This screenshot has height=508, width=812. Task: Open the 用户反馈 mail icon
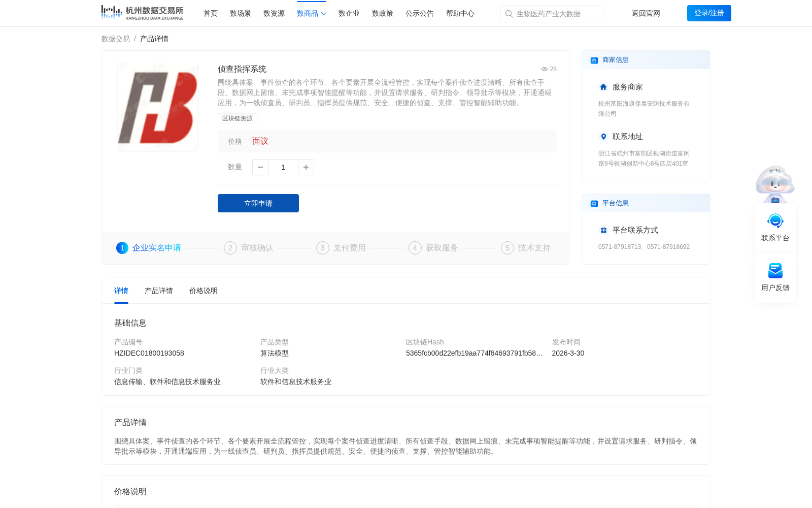point(775,271)
